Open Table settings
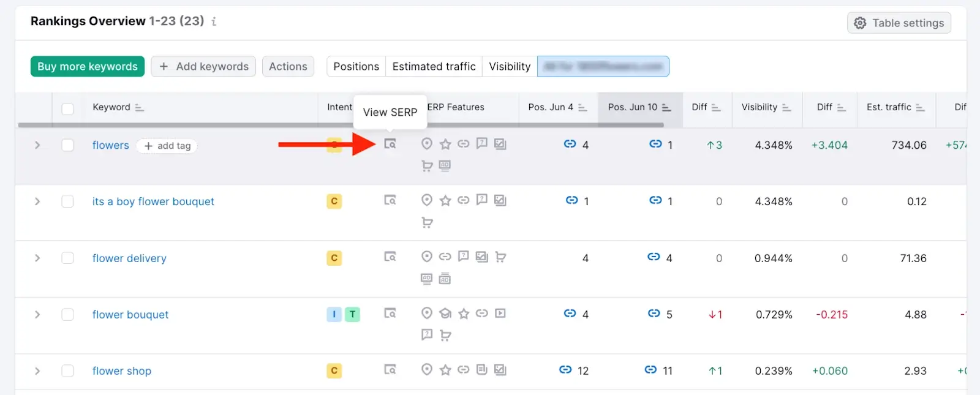 pyautogui.click(x=899, y=23)
